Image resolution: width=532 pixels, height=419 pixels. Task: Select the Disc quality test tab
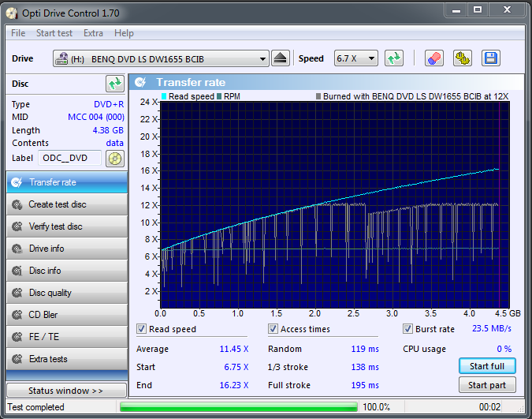coord(67,293)
